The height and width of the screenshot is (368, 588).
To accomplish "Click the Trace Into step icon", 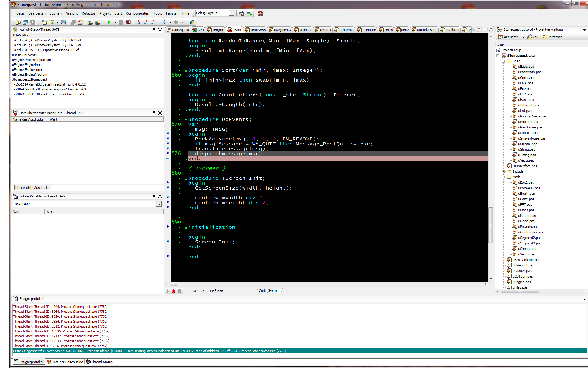I will click(138, 22).
